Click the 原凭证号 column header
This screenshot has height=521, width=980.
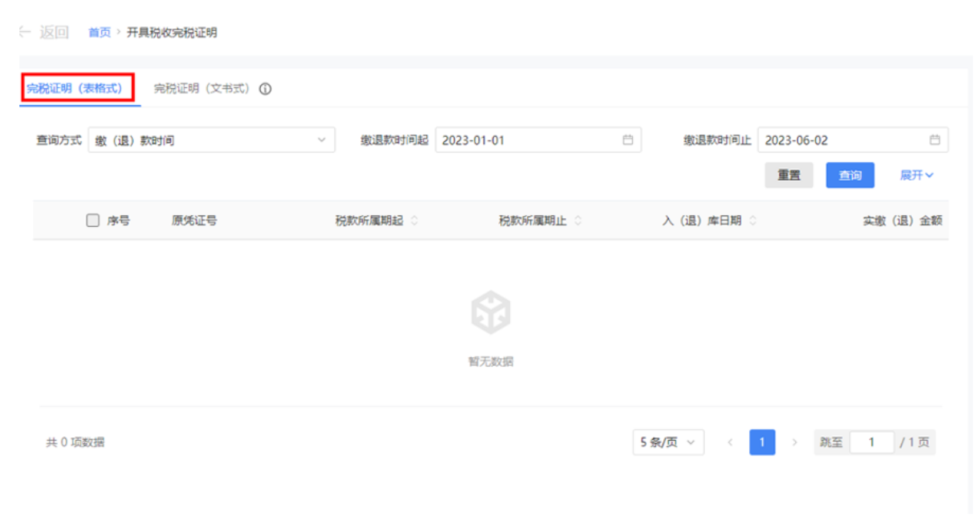(194, 220)
